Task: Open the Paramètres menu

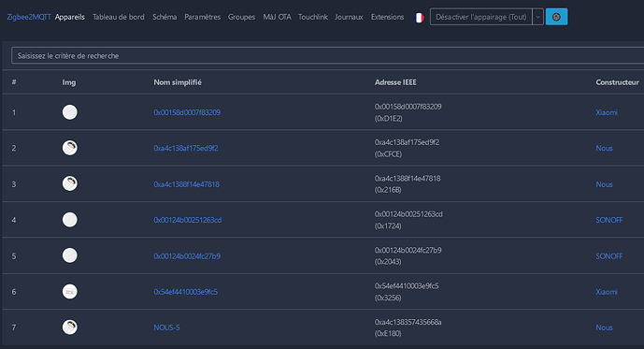Action: [202, 17]
